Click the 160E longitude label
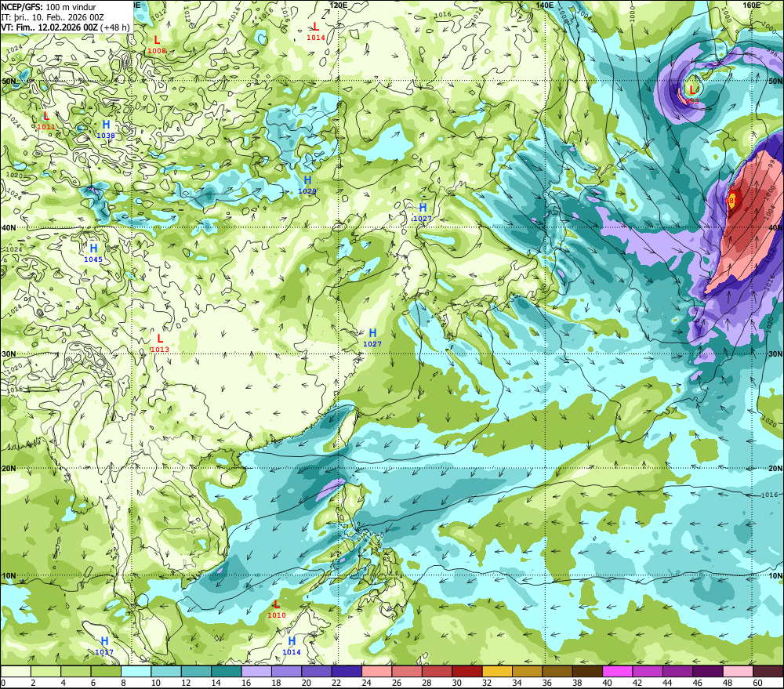Image resolution: width=784 pixels, height=689 pixels. pos(752,5)
